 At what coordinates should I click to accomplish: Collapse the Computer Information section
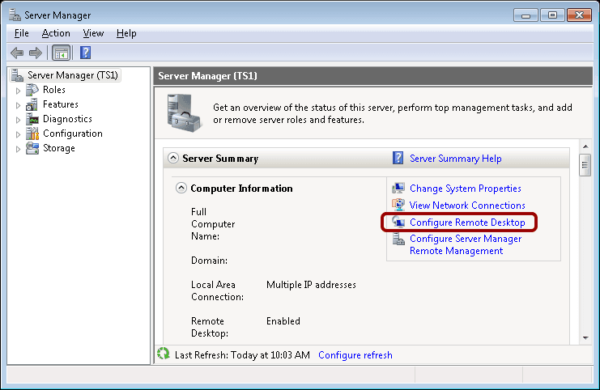coord(181,188)
